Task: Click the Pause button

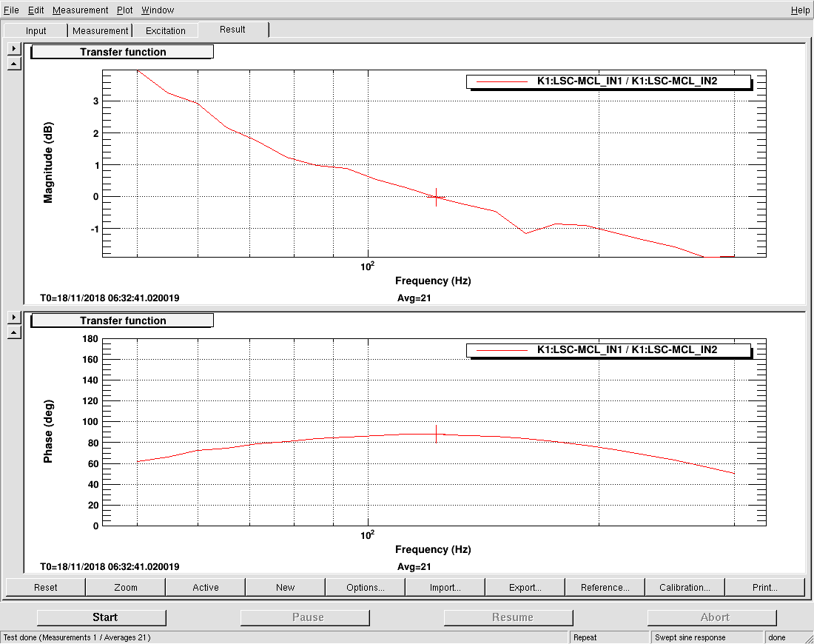Action: (x=305, y=617)
